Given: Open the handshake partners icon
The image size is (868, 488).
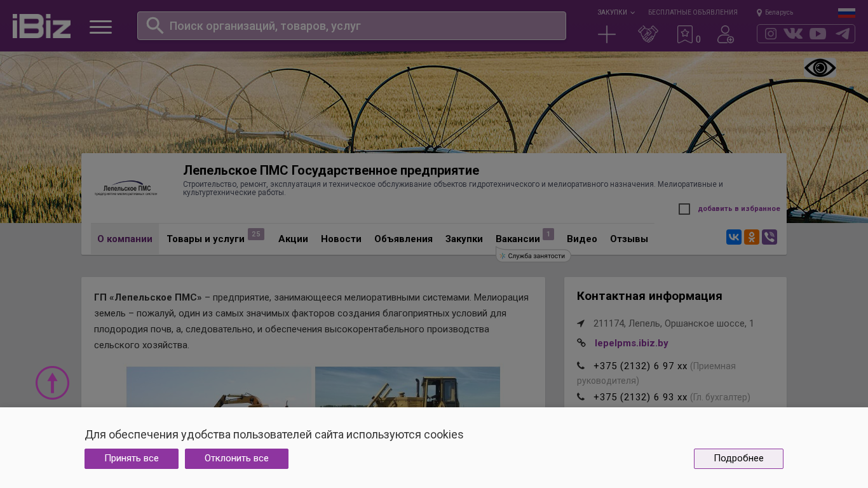Looking at the screenshot, I should click(x=648, y=34).
